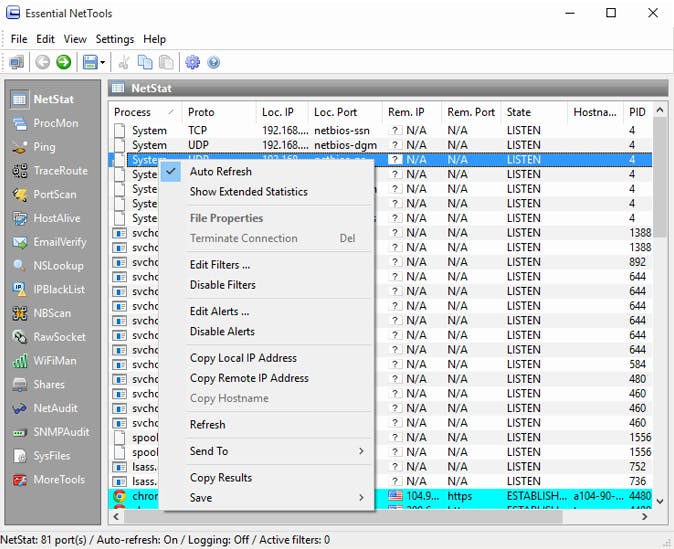The width and height of the screenshot is (674, 549).
Task: Open the File menu
Action: click(19, 39)
